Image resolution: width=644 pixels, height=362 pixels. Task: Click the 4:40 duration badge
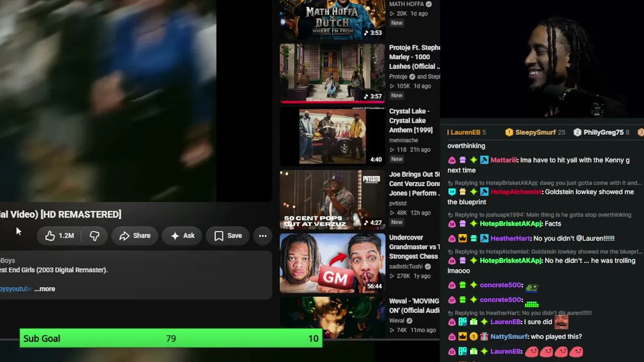376,159
